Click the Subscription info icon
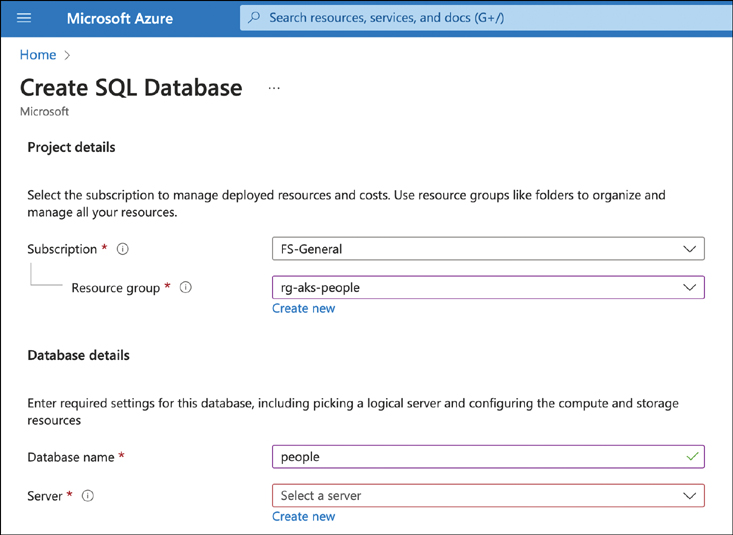The height and width of the screenshot is (535, 733). [x=123, y=249]
